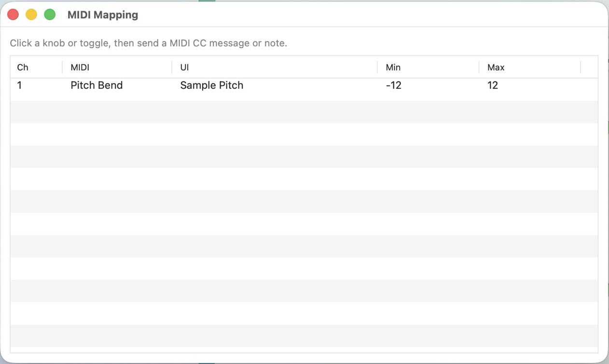Image resolution: width=609 pixels, height=364 pixels.
Task: Click the Pitch Bend MIDI cell
Action: click(x=96, y=85)
